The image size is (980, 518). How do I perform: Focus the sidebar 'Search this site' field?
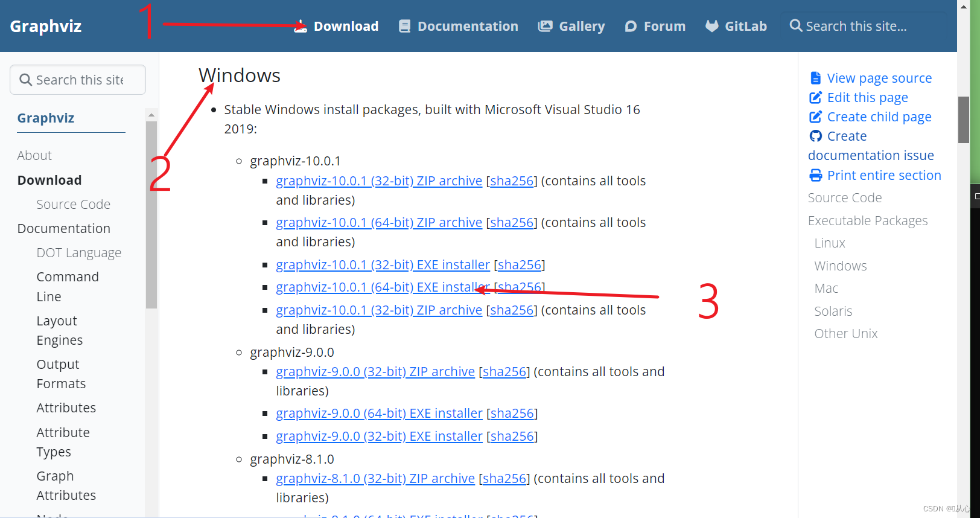pyautogui.click(x=78, y=80)
